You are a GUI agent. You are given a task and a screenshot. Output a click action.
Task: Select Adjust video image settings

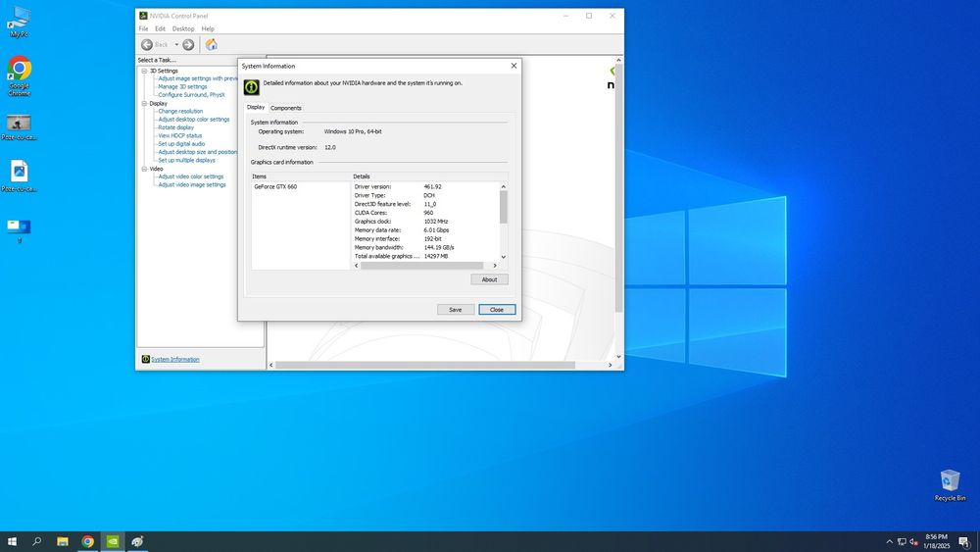192,185
